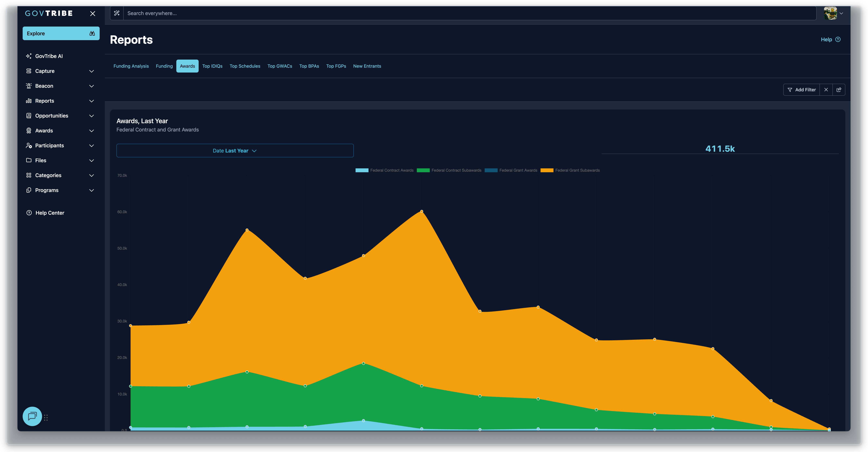Open the chat support bubble

click(x=32, y=416)
